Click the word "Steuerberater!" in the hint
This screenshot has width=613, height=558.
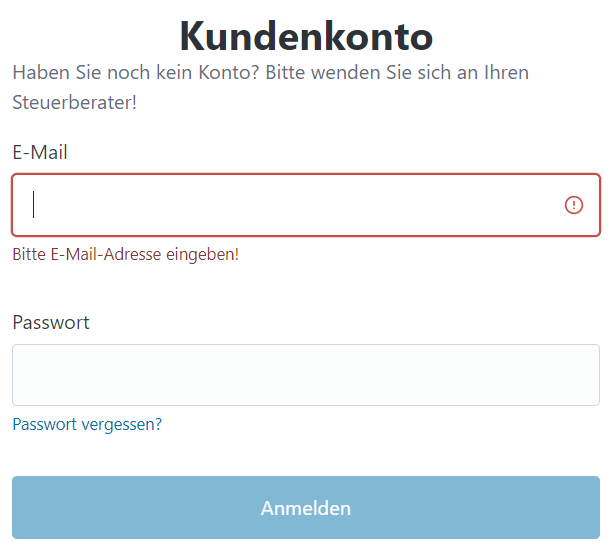coord(74,102)
